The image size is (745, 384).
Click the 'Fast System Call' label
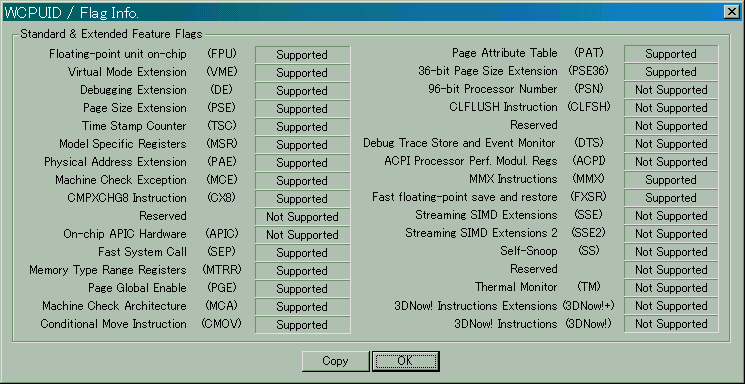click(x=143, y=252)
